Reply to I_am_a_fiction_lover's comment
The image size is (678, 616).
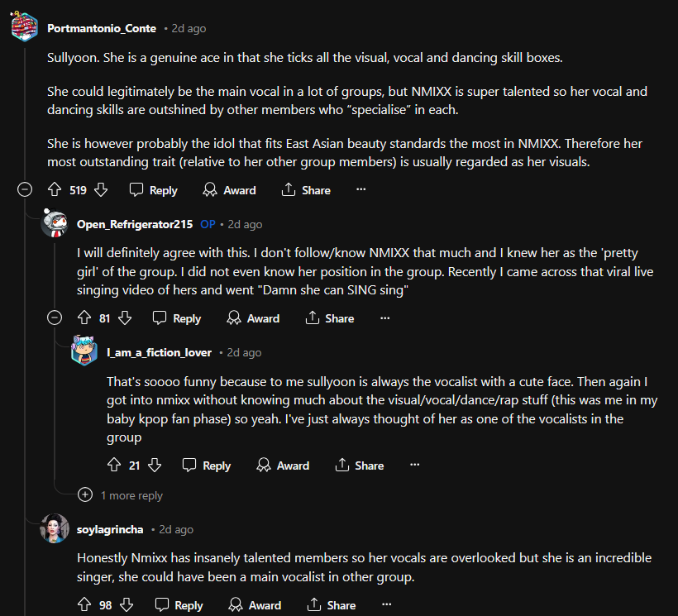point(207,466)
